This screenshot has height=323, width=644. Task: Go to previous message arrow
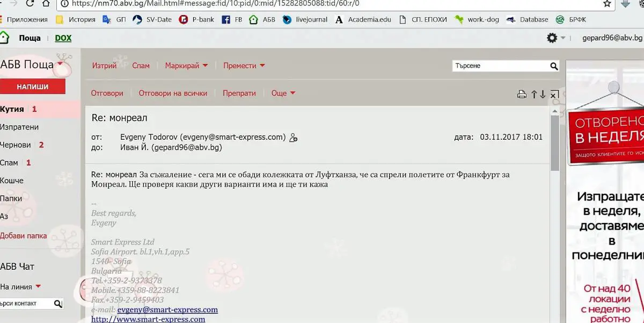(535, 95)
